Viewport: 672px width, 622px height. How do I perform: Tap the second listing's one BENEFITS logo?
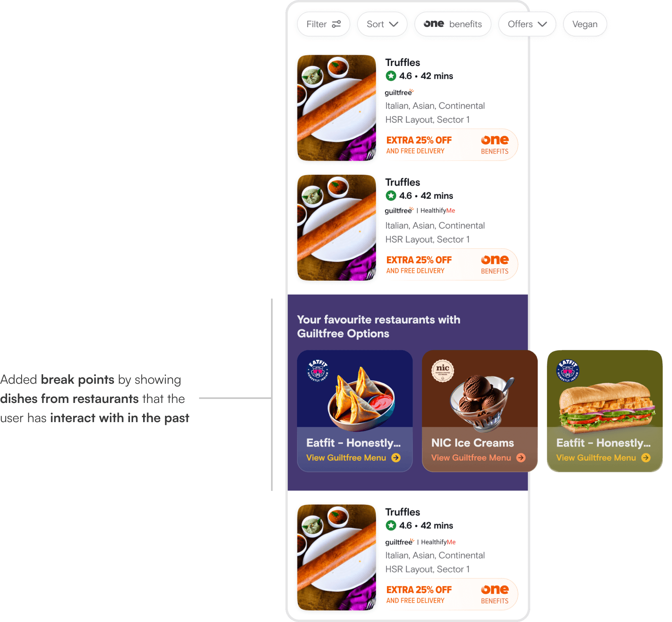[x=495, y=265]
